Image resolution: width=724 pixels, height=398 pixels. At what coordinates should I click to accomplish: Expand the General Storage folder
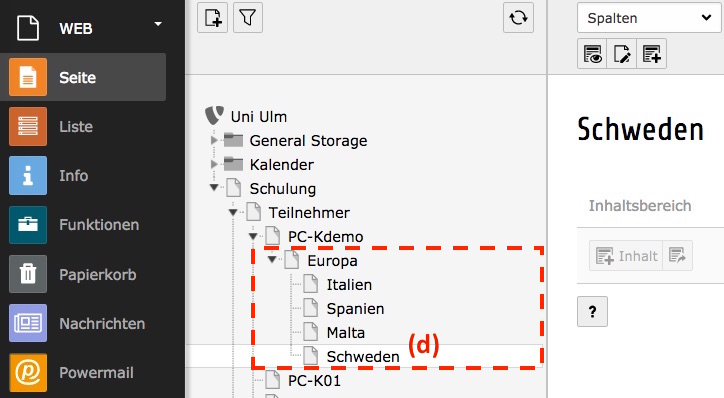(214, 139)
